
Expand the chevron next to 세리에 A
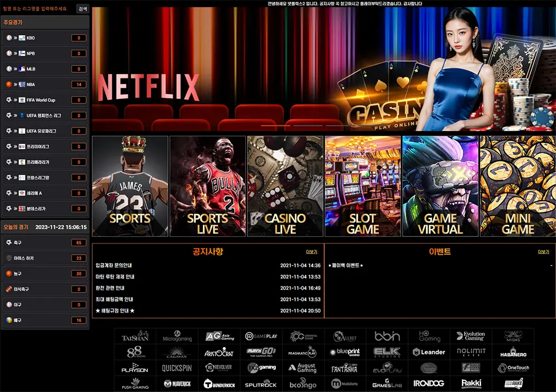[15, 193]
